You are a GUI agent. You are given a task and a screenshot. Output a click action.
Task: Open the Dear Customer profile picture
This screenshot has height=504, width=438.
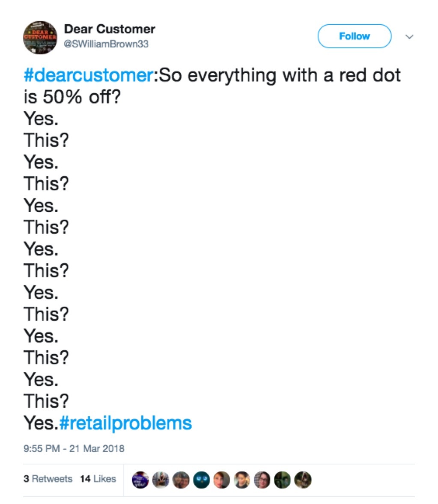tap(40, 37)
